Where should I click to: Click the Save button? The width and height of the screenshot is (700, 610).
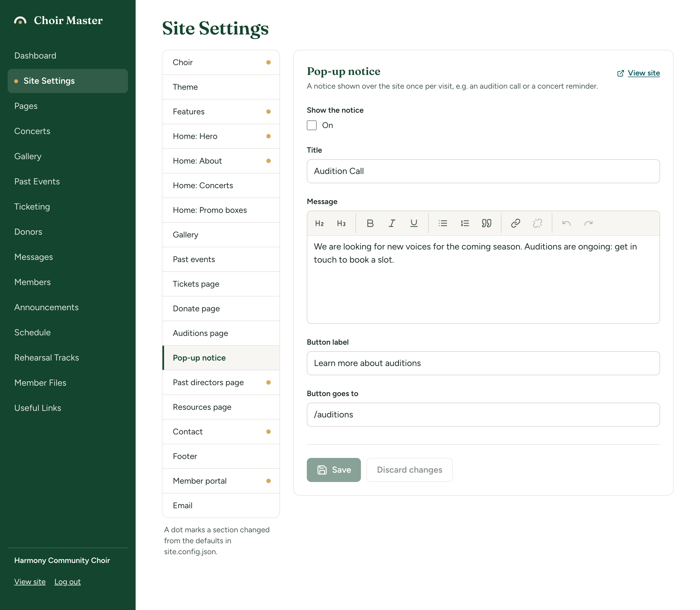coord(334,470)
